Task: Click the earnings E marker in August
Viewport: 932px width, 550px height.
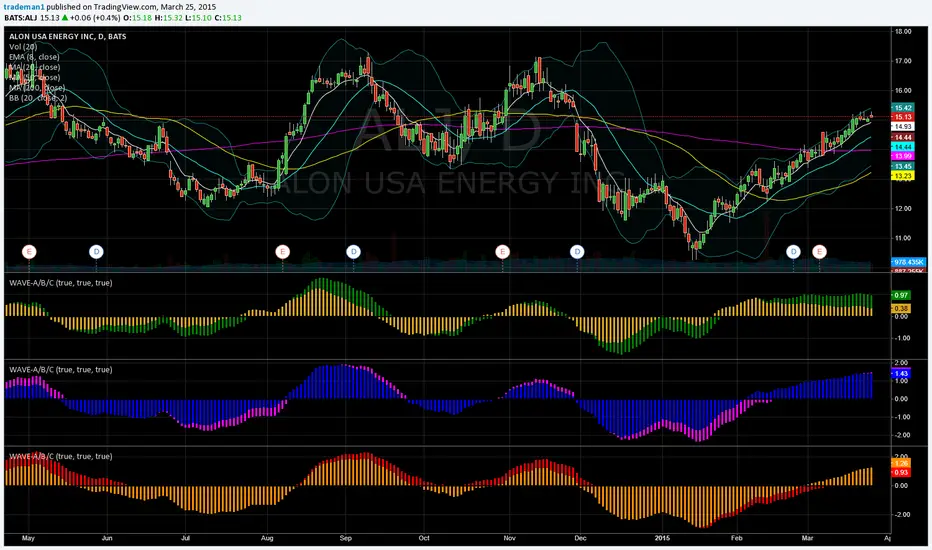Action: pyautogui.click(x=283, y=252)
